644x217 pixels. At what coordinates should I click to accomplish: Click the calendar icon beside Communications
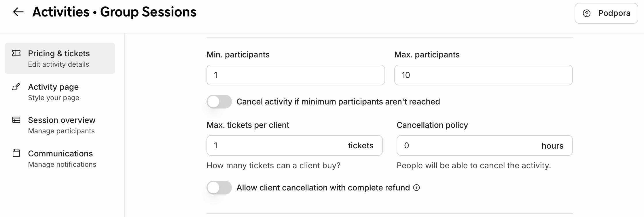16,153
